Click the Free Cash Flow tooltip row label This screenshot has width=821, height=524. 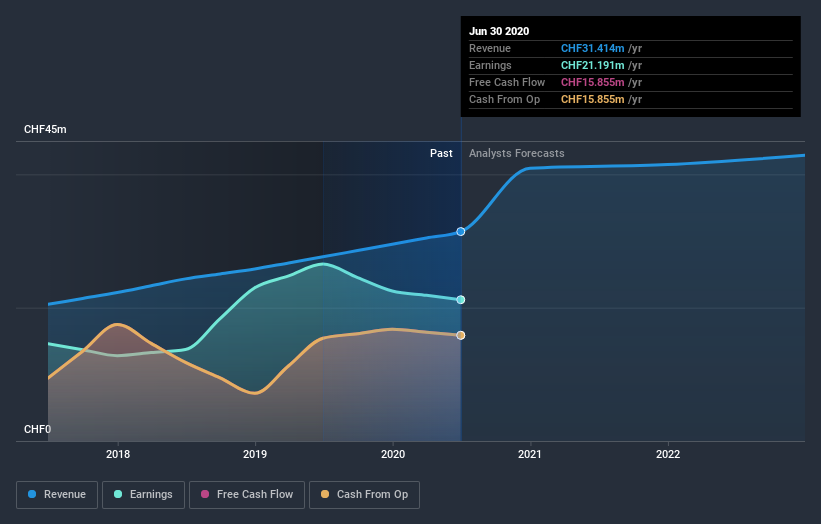(507, 82)
